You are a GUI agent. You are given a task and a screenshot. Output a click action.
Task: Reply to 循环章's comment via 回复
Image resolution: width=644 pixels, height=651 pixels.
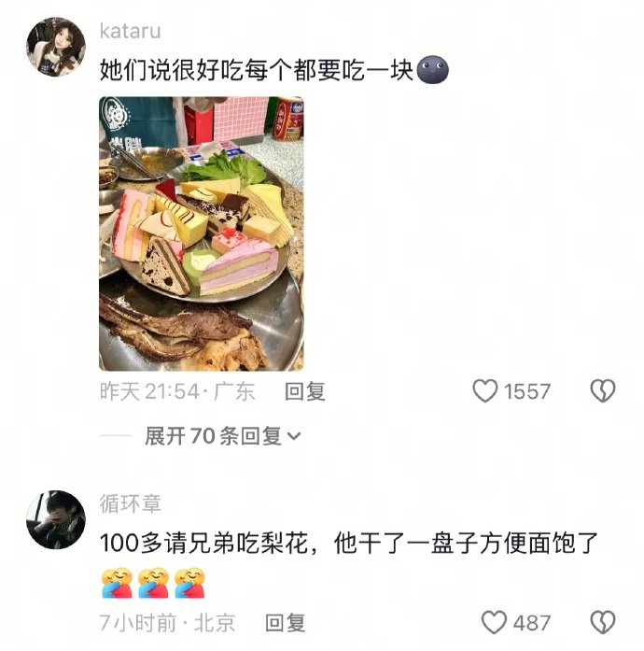pyautogui.click(x=285, y=623)
